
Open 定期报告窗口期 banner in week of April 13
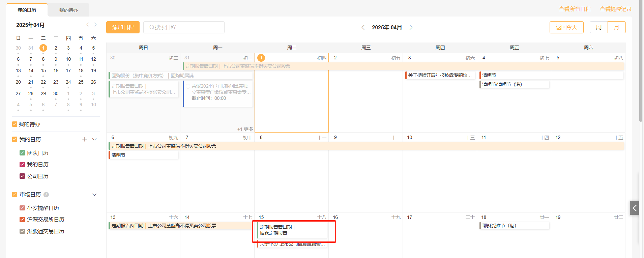[182, 226]
